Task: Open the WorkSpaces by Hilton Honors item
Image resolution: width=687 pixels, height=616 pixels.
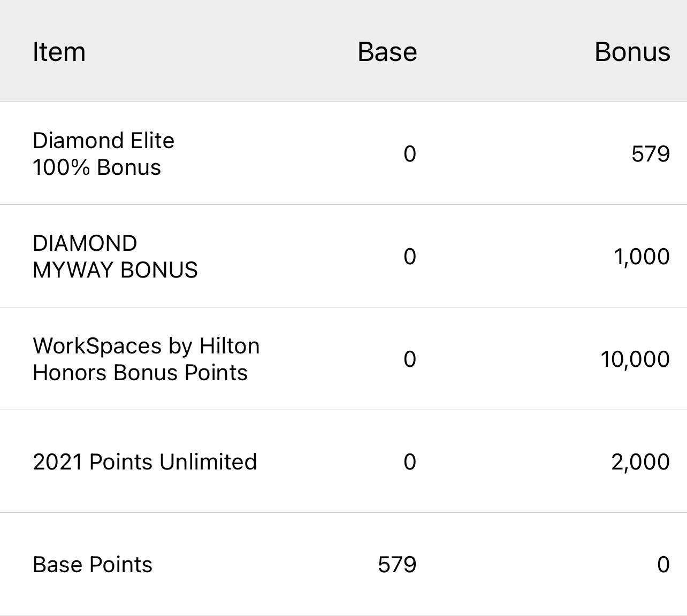Action: [146, 359]
